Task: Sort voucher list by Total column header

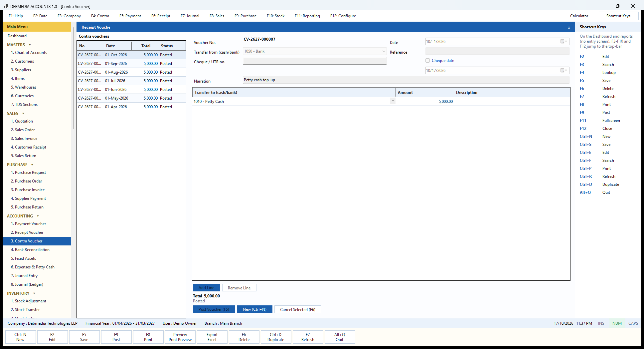Action: tap(146, 46)
